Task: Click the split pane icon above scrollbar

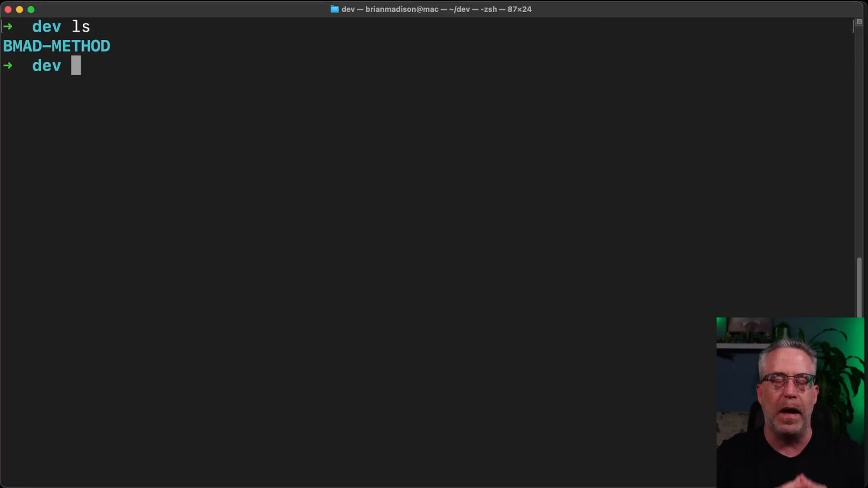Action: tap(859, 22)
